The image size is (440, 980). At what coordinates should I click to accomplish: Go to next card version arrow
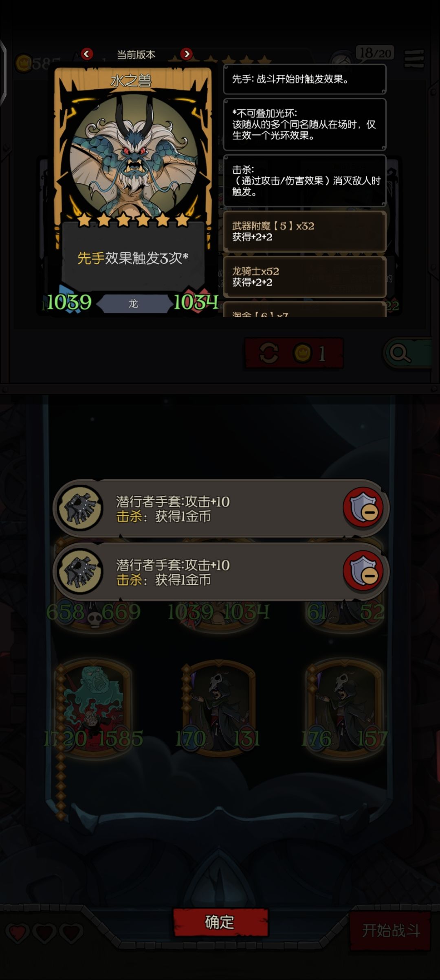[186, 54]
